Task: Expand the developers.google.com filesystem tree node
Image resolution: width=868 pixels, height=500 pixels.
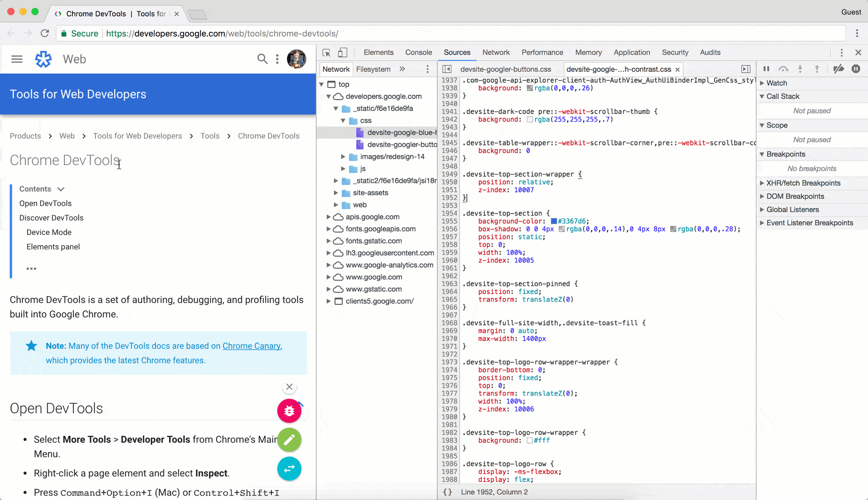Action: pyautogui.click(x=330, y=96)
